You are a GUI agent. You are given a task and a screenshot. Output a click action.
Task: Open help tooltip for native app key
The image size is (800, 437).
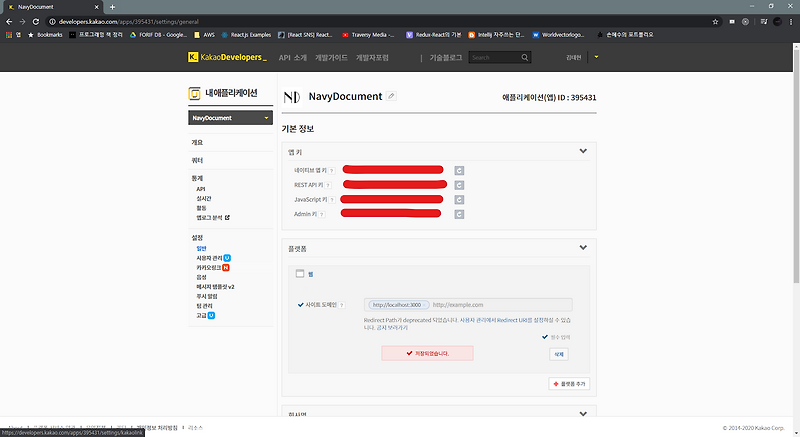[332, 171]
